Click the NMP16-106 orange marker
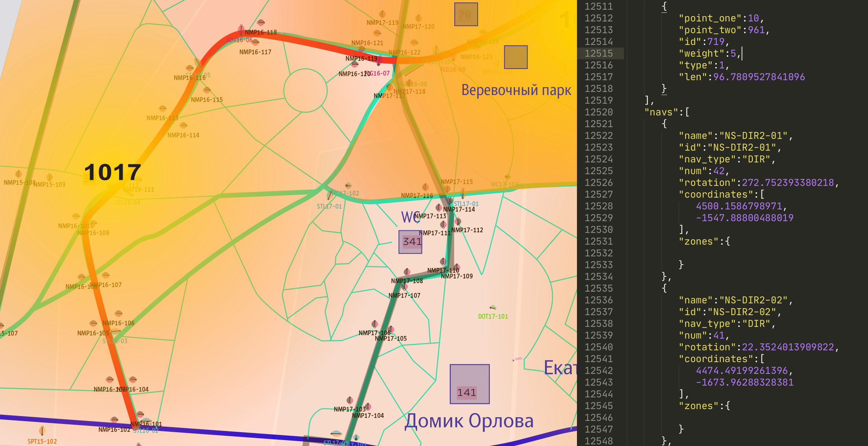This screenshot has width=868, height=446. pos(118,314)
